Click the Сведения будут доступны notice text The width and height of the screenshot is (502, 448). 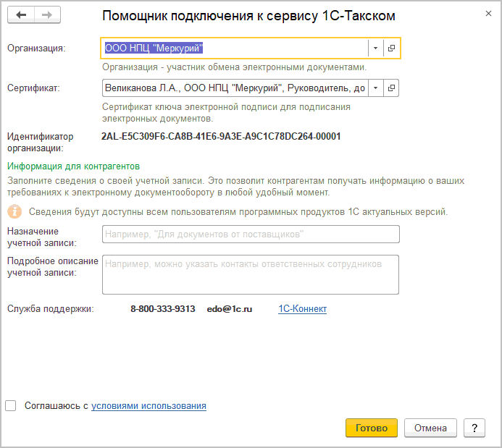238,212
